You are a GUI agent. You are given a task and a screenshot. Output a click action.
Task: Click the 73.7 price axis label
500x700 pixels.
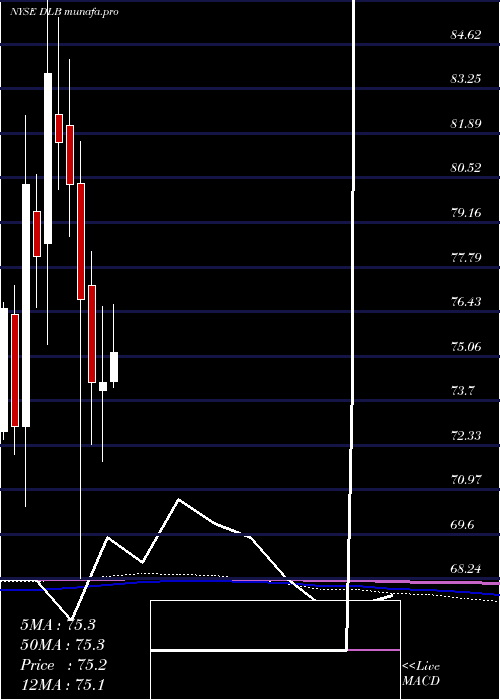462,392
